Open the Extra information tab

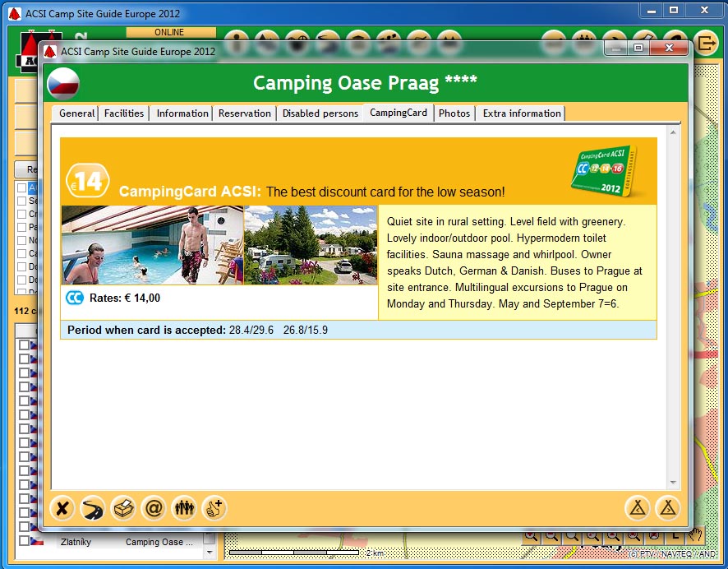coord(522,113)
